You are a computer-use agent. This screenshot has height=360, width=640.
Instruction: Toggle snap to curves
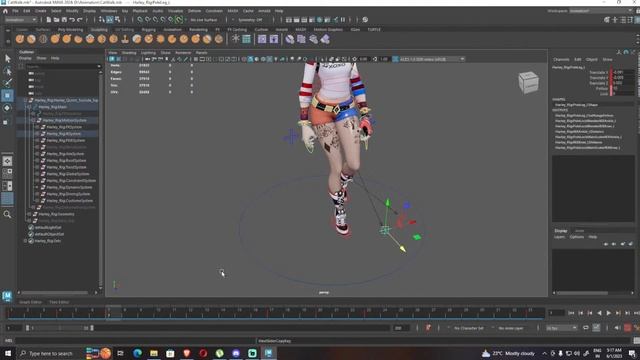(148, 20)
